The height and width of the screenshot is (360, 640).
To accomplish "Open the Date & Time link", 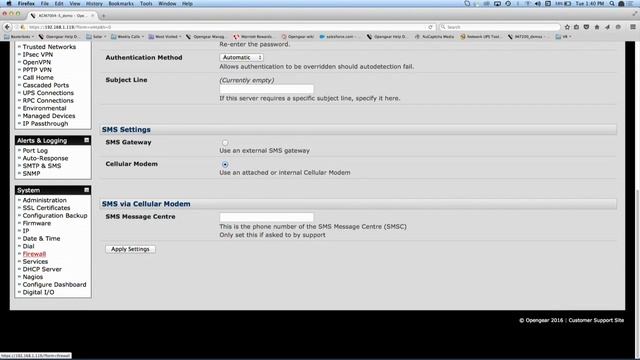I will coord(41,238).
